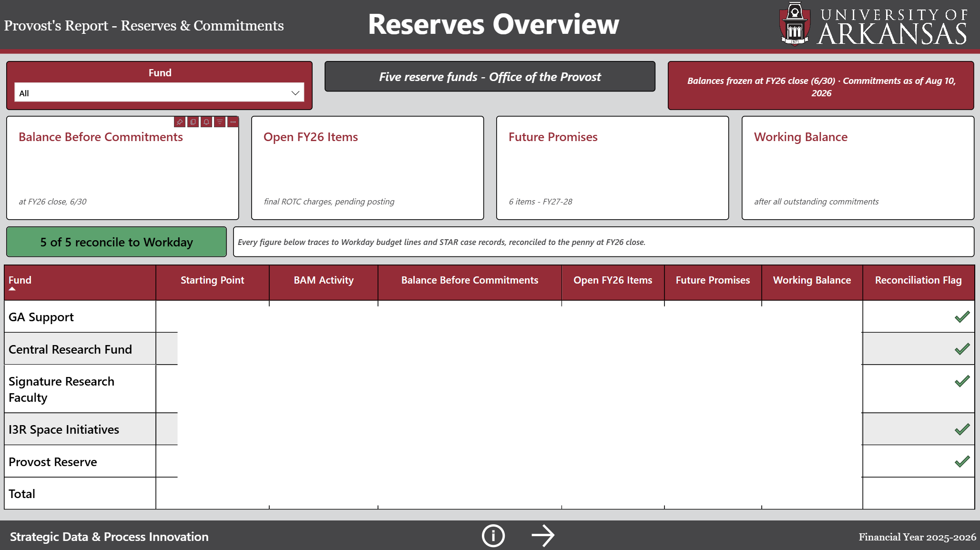980x550 pixels.
Task: Pin the Balance Before Commitments visual
Action: point(179,122)
